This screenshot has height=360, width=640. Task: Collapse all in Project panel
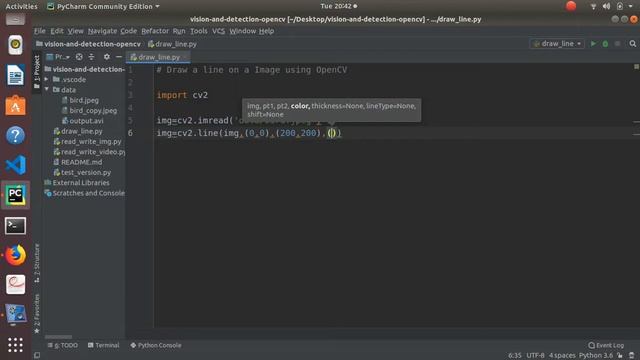point(91,57)
